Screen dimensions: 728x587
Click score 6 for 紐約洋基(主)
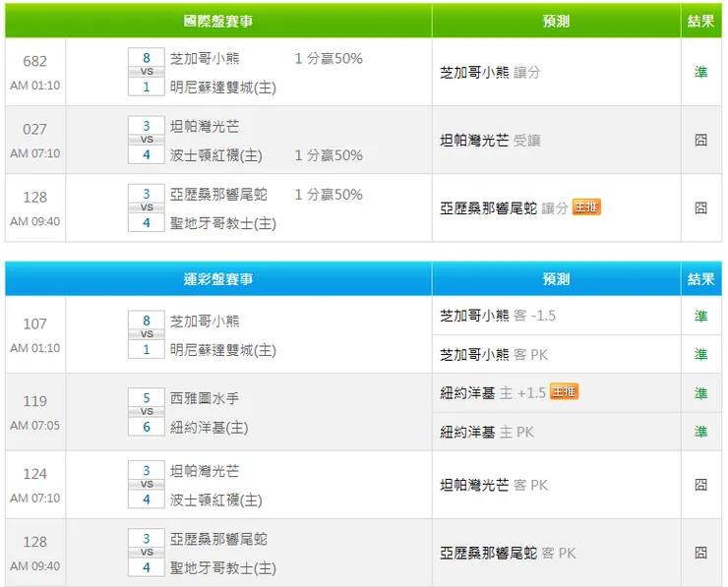147,427
